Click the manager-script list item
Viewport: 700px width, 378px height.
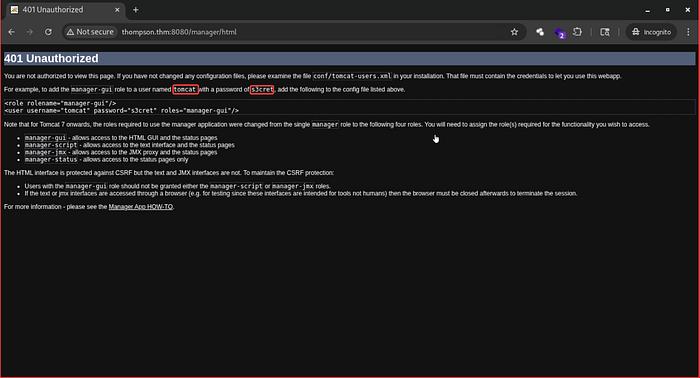click(x=129, y=145)
